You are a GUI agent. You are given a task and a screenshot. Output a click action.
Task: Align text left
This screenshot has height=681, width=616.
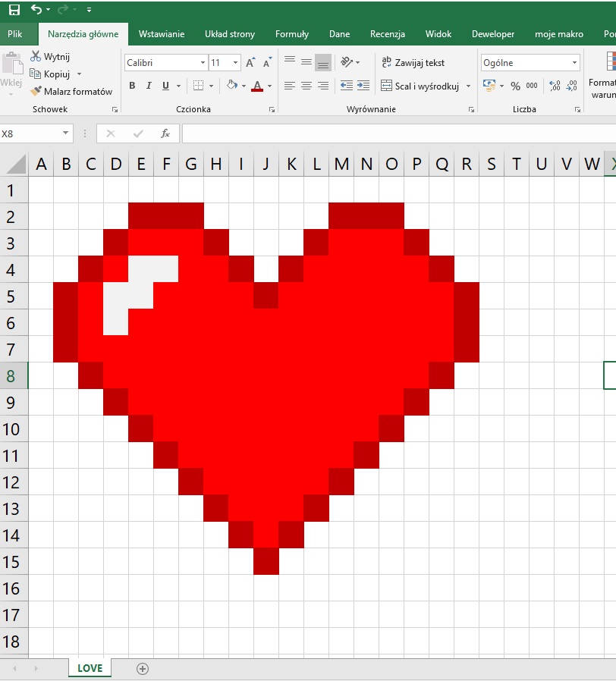tap(290, 86)
